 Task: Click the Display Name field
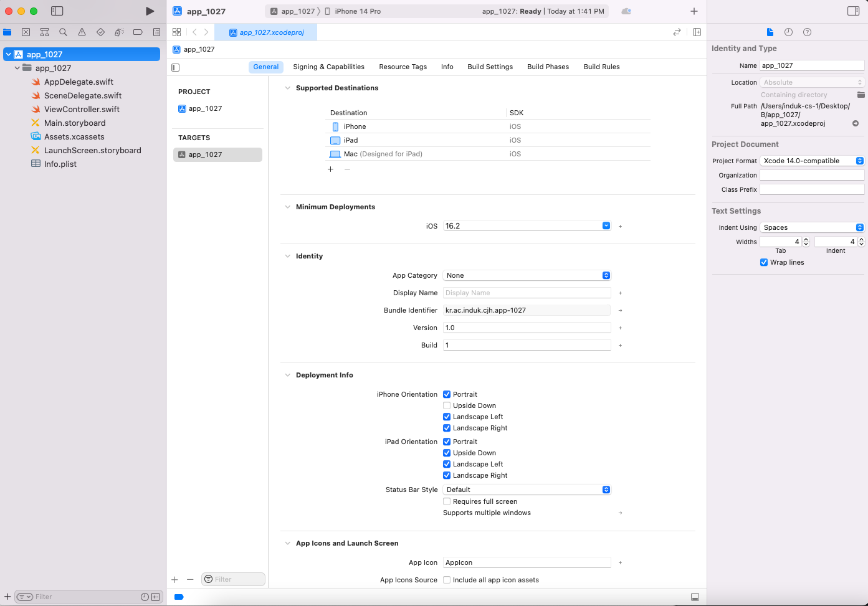(527, 293)
